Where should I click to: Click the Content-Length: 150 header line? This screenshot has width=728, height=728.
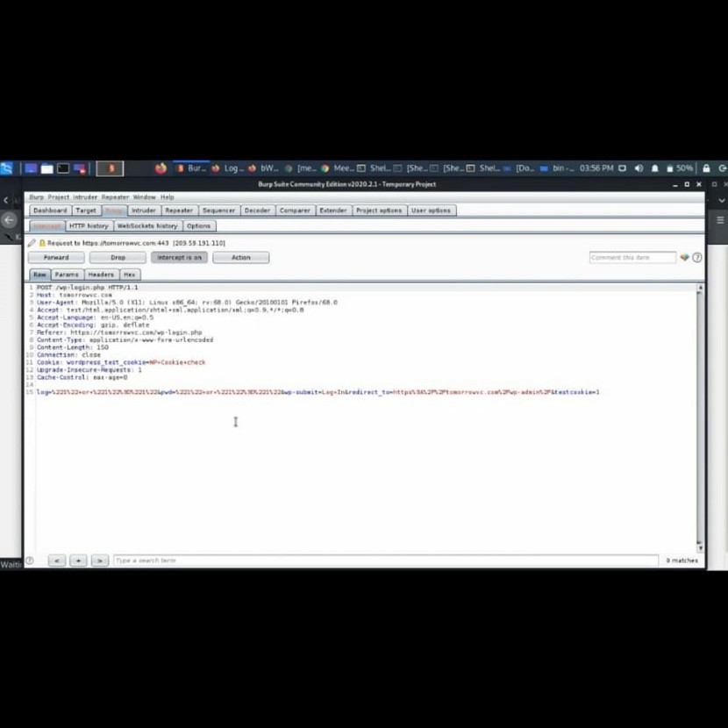point(73,347)
